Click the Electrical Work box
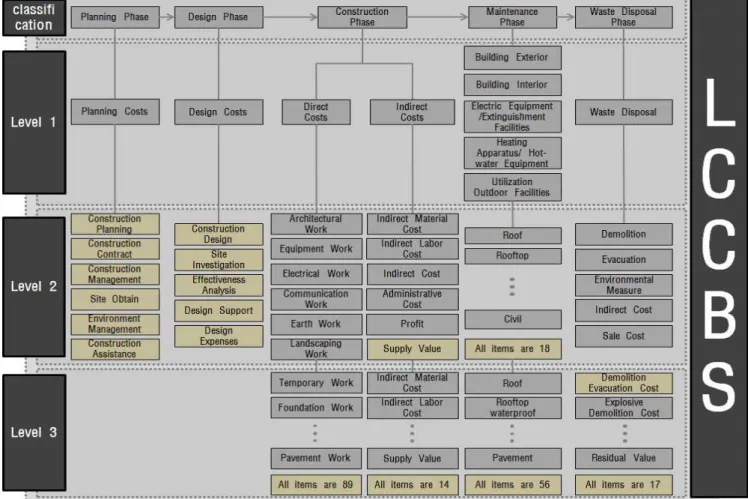Viewport: 748px width, 499px height. 316,274
